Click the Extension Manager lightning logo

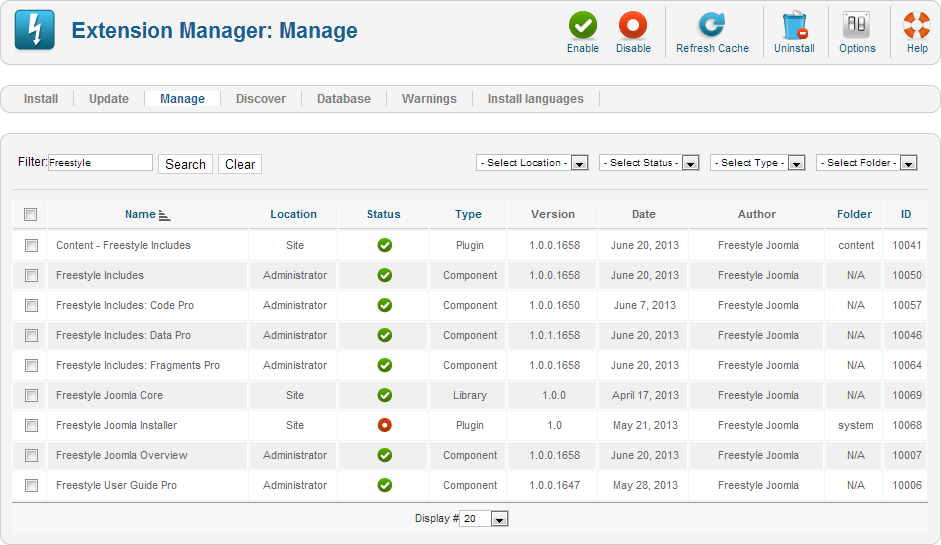coord(35,29)
